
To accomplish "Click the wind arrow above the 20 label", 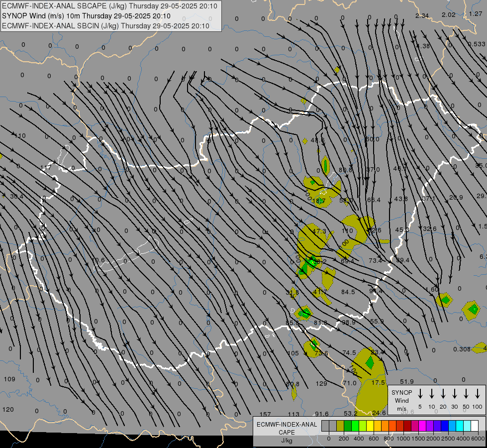I will [x=443, y=394].
